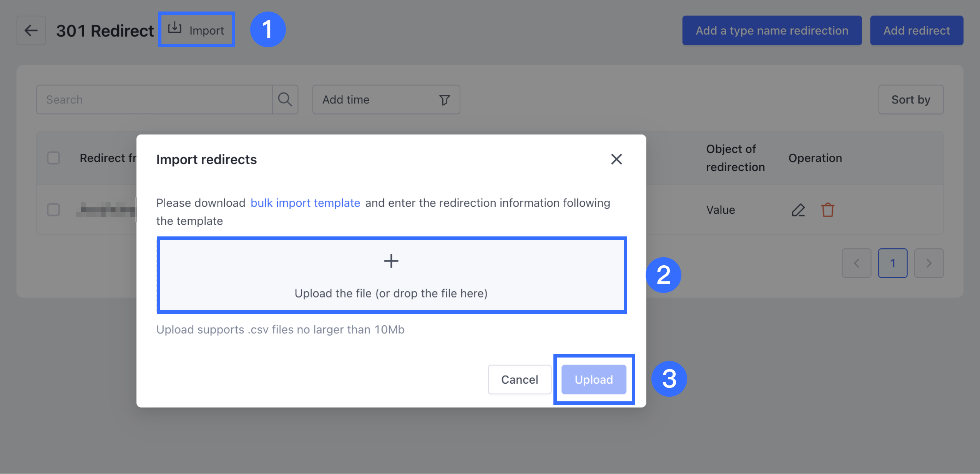This screenshot has width=980, height=474.
Task: Click the Upload button
Action: click(594, 379)
